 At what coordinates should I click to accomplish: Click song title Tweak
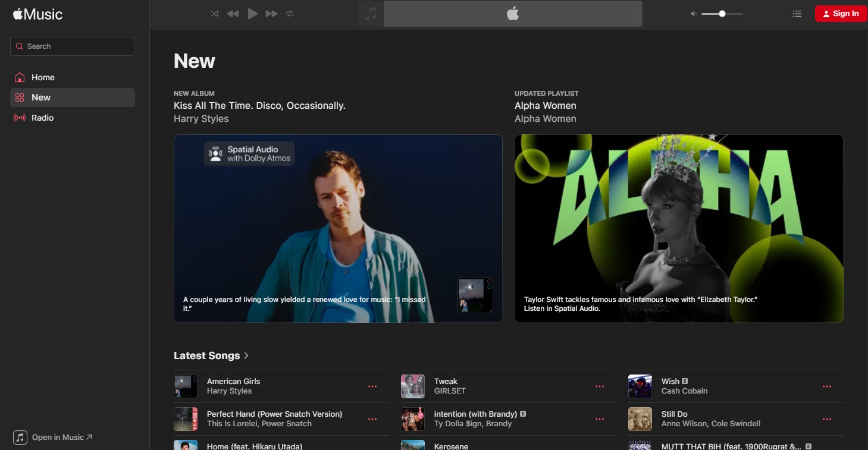[x=446, y=382]
